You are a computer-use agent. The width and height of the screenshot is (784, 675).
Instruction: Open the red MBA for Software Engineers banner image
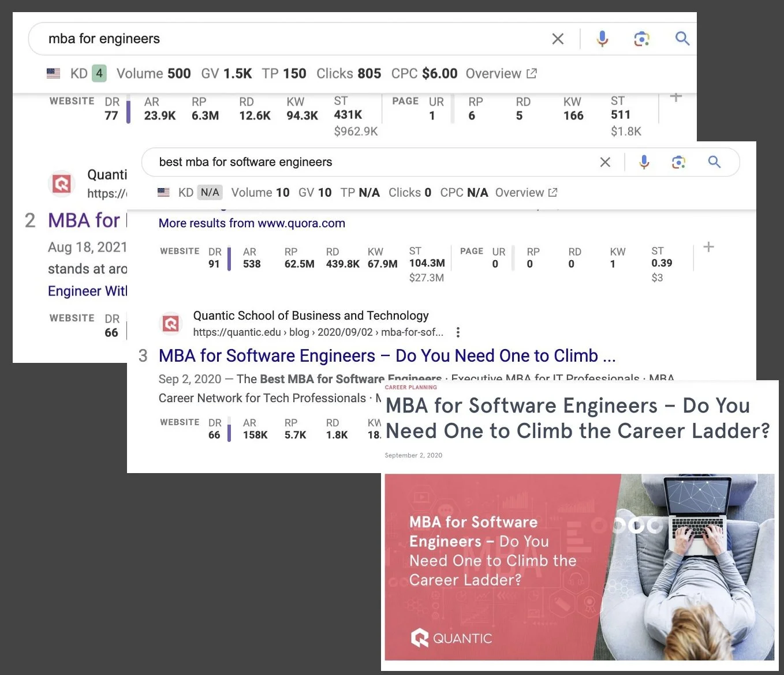pyautogui.click(x=580, y=567)
